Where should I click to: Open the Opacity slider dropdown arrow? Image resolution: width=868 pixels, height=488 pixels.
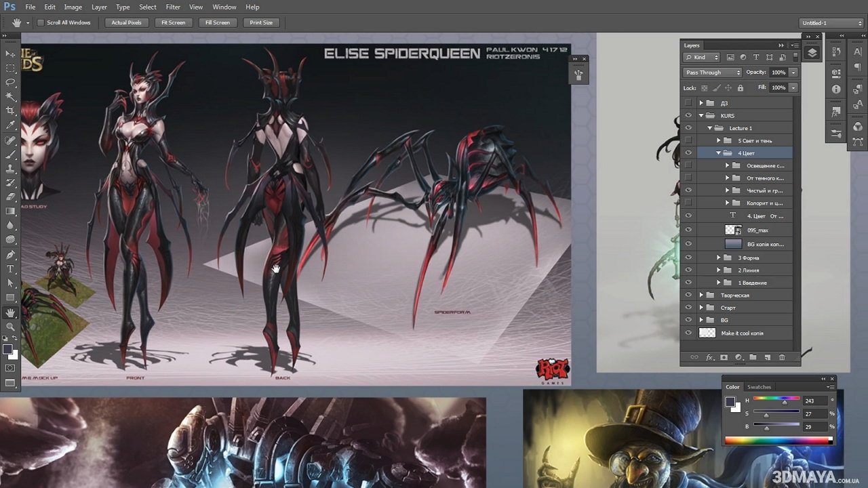click(x=793, y=73)
